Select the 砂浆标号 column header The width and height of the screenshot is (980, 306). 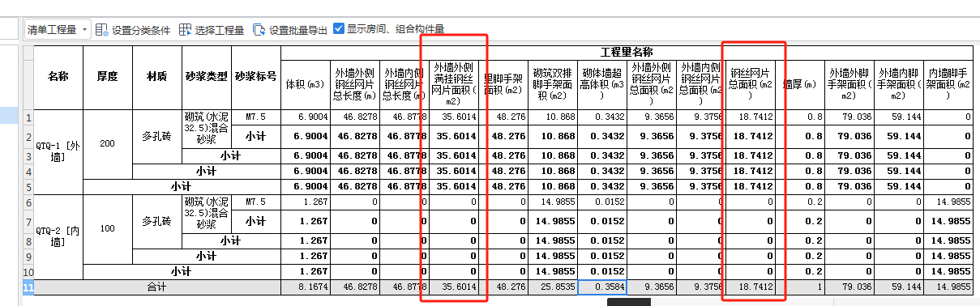(256, 78)
